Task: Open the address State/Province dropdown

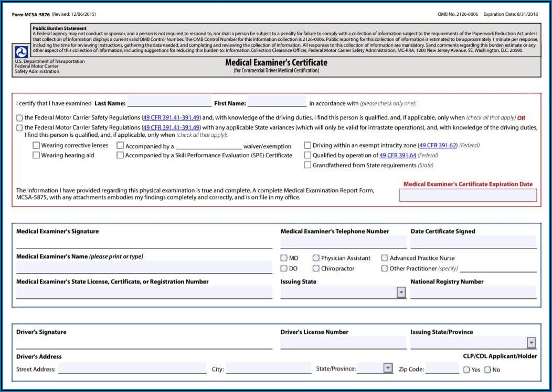Action: pyautogui.click(x=388, y=368)
